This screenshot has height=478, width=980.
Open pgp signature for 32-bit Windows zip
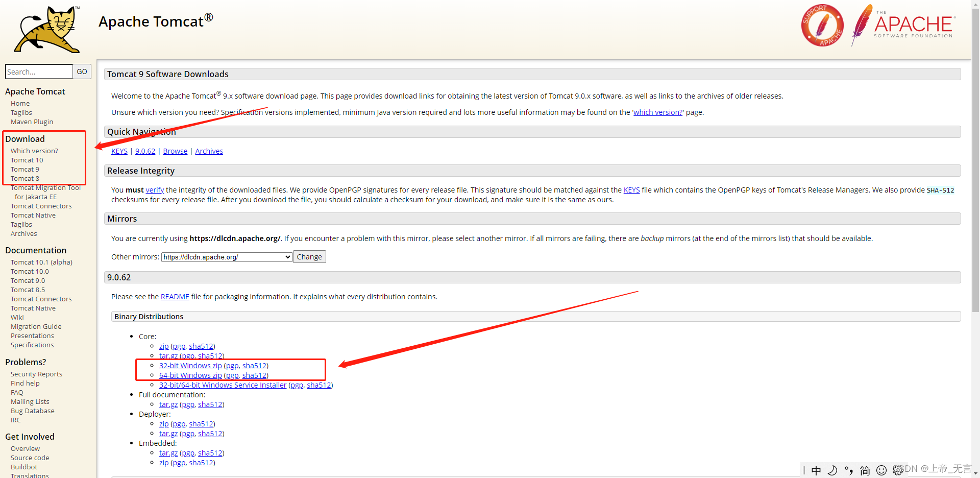232,366
